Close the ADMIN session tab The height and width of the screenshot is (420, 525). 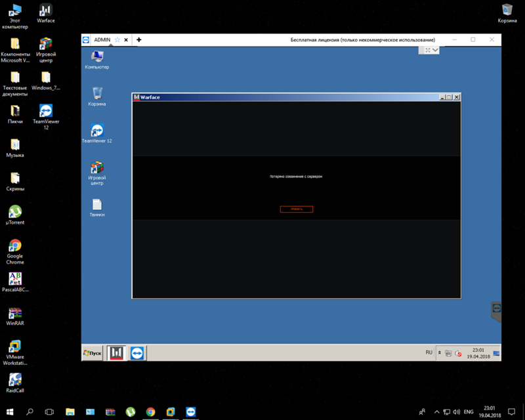[x=126, y=40]
